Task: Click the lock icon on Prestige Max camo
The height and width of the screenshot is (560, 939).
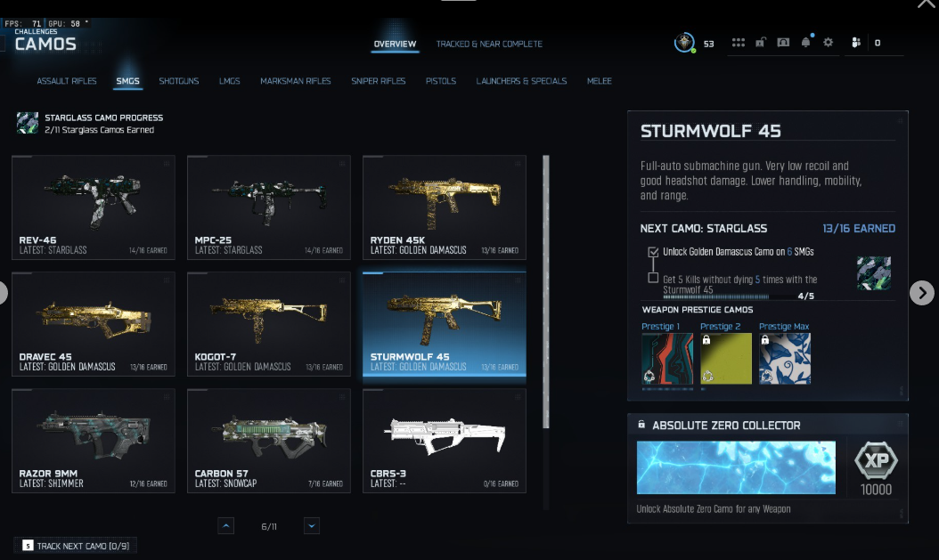Action: [764, 340]
